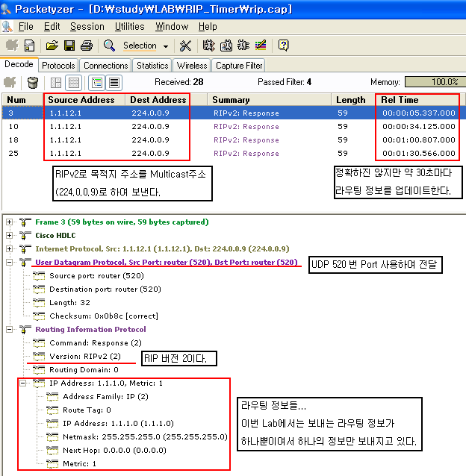Click the gear with arrow filter icon
This screenshot has height=476, width=466.
208,46
